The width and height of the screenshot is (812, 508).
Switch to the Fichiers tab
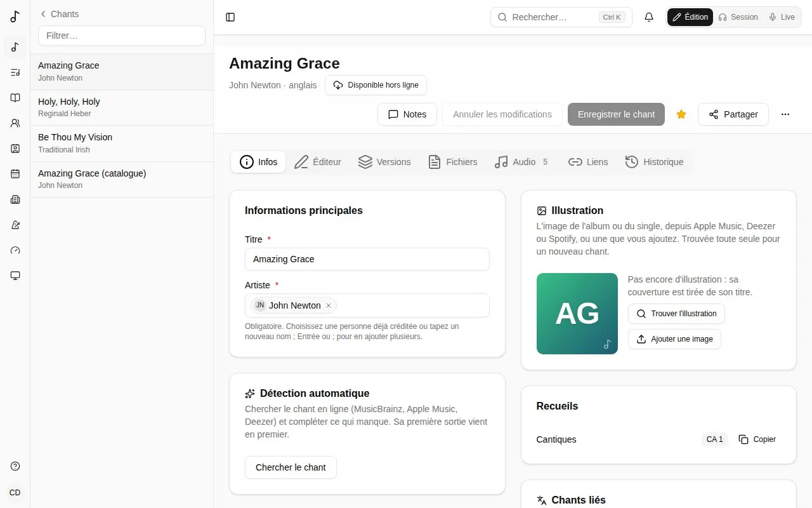[452, 162]
